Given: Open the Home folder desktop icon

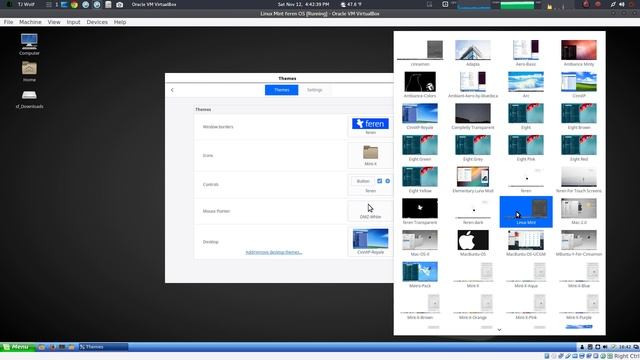Looking at the screenshot, I should [x=29, y=71].
